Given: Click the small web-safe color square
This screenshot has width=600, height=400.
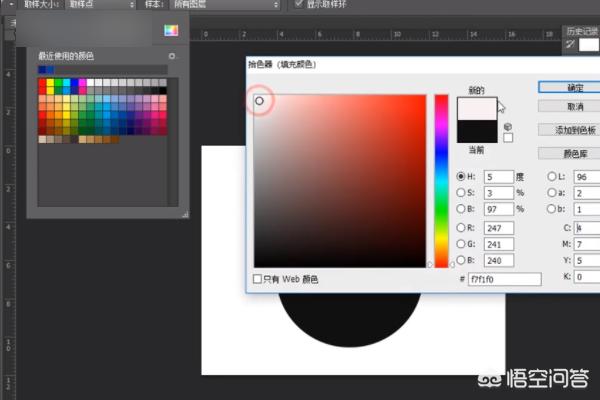Looking at the screenshot, I should tap(508, 138).
